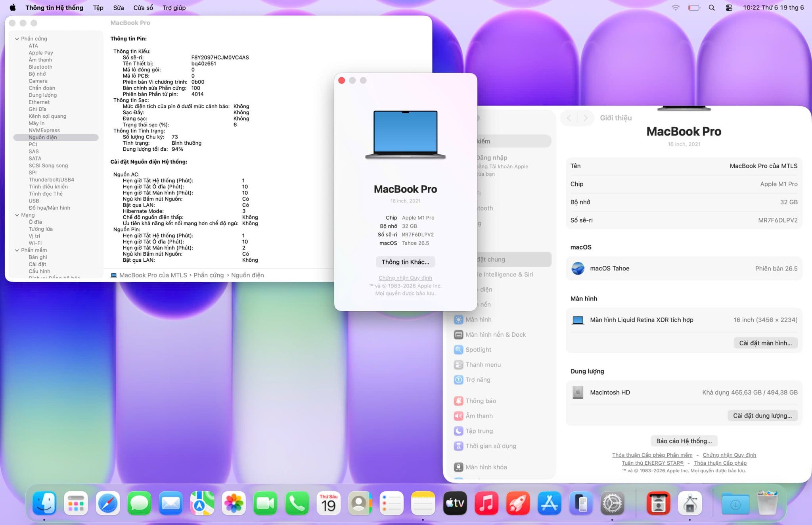This screenshot has height=525, width=812.
Task: Click the Macintosh HD storage row
Action: point(684,393)
